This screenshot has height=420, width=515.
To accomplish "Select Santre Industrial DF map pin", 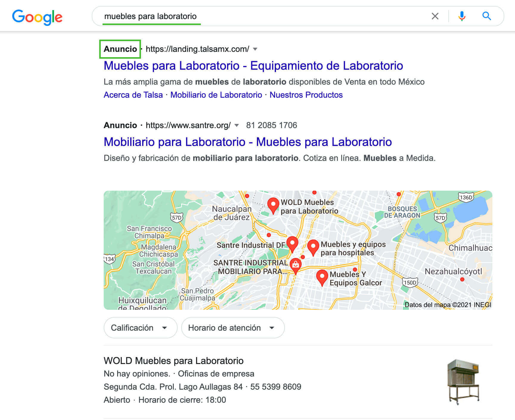I will pyautogui.click(x=292, y=244).
